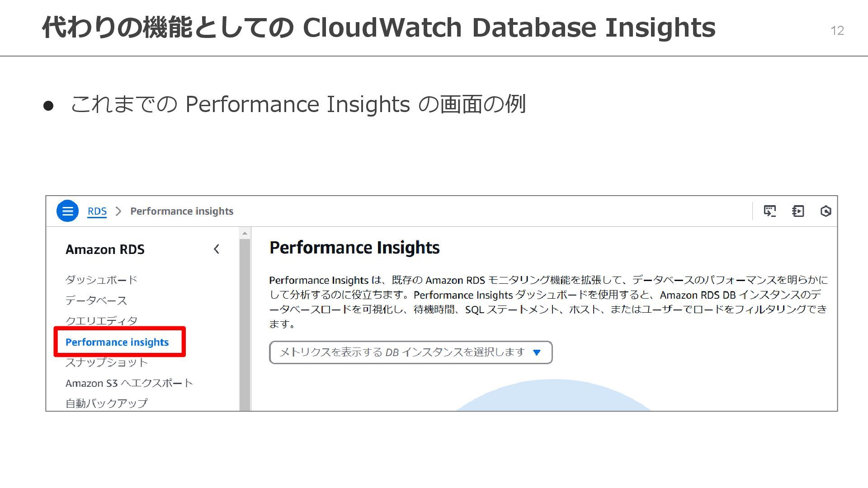Select データベース in the sidebar

pyautogui.click(x=96, y=300)
